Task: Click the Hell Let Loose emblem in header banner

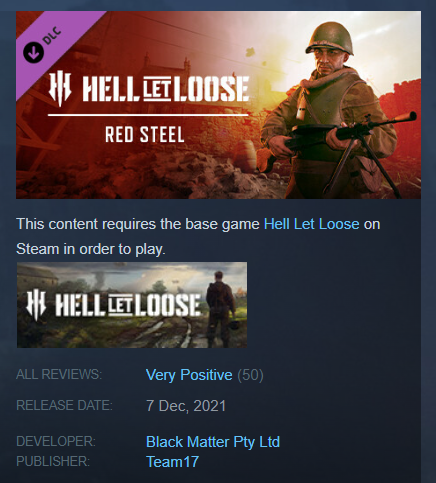Action: click(x=60, y=89)
